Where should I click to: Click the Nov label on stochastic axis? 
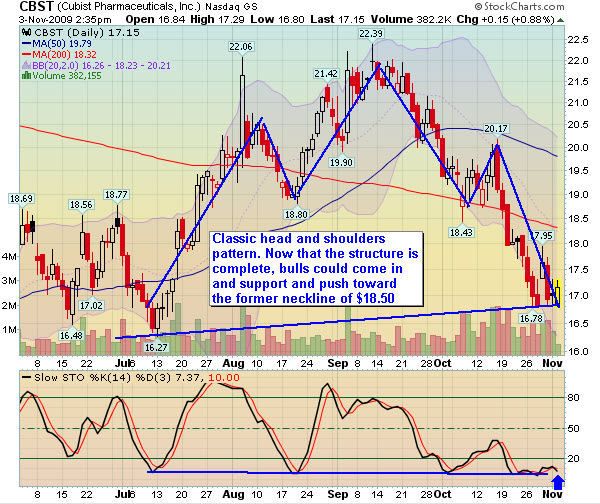point(553,494)
